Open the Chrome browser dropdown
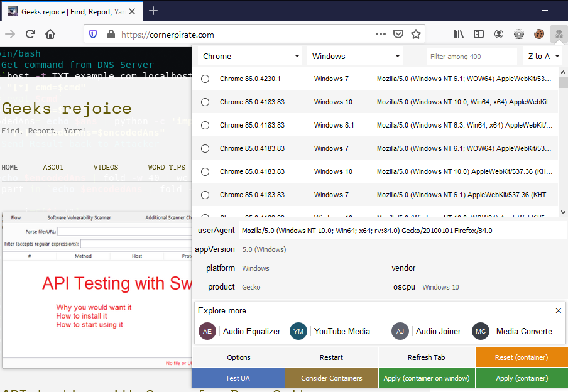The width and height of the screenshot is (568, 392). (x=251, y=56)
